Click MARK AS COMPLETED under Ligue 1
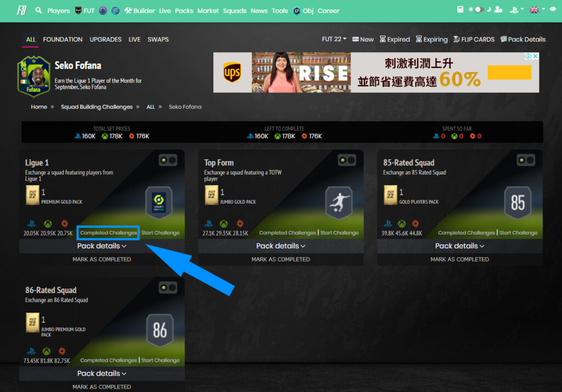This screenshot has width=562, height=392. pos(102,259)
